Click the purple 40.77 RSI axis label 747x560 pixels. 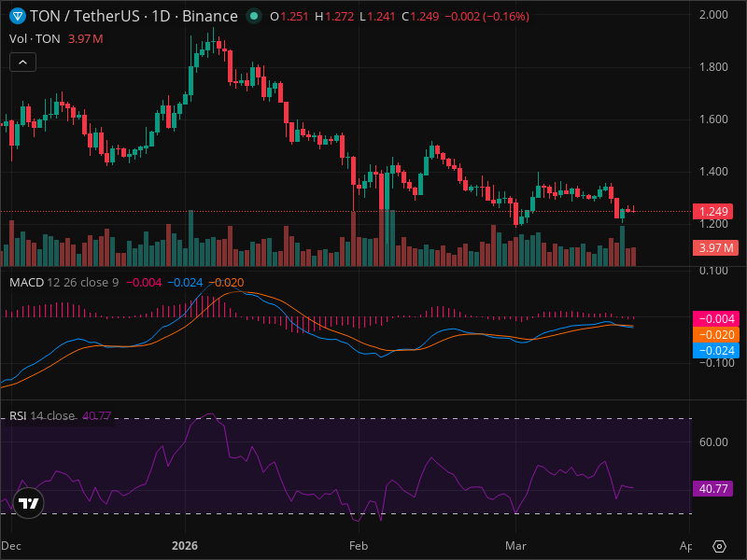tap(712, 488)
